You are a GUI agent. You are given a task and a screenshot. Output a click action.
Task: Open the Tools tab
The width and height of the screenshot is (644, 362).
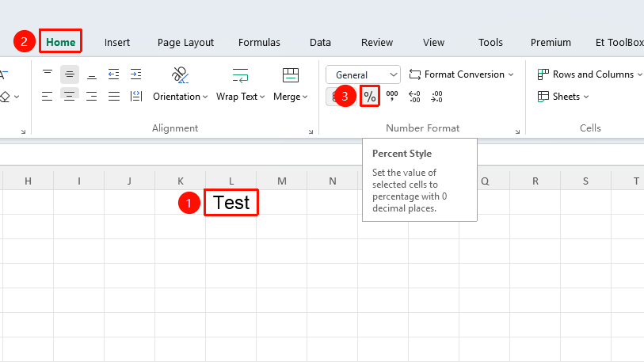pos(490,42)
